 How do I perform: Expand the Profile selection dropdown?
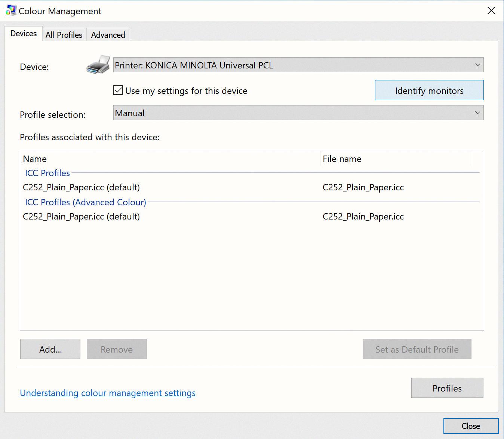(298, 113)
